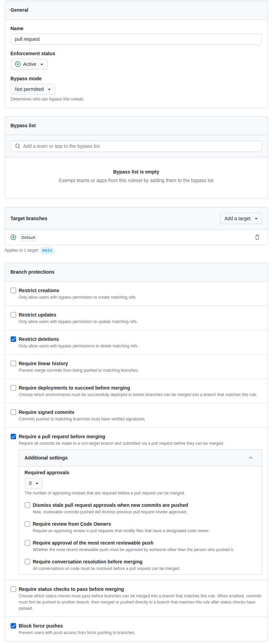The height and width of the screenshot is (644, 272).
Task: Click the main branch label
Action: pos(47,250)
